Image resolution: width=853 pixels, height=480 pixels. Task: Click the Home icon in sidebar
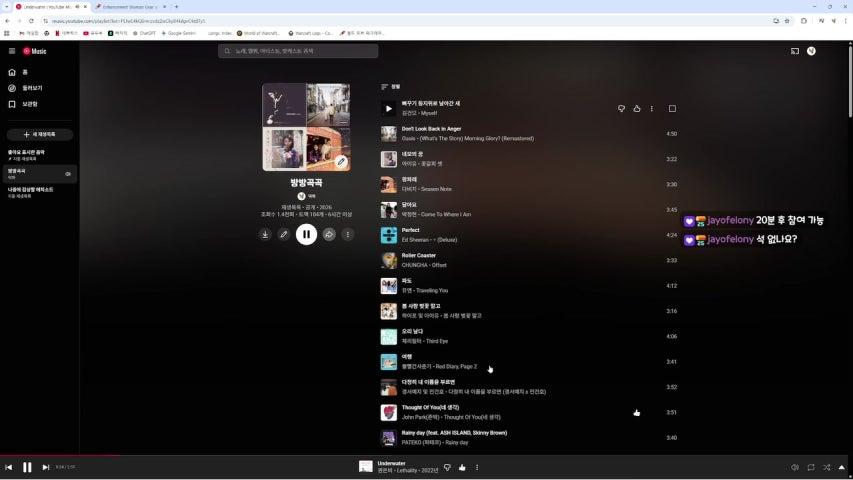click(x=12, y=72)
